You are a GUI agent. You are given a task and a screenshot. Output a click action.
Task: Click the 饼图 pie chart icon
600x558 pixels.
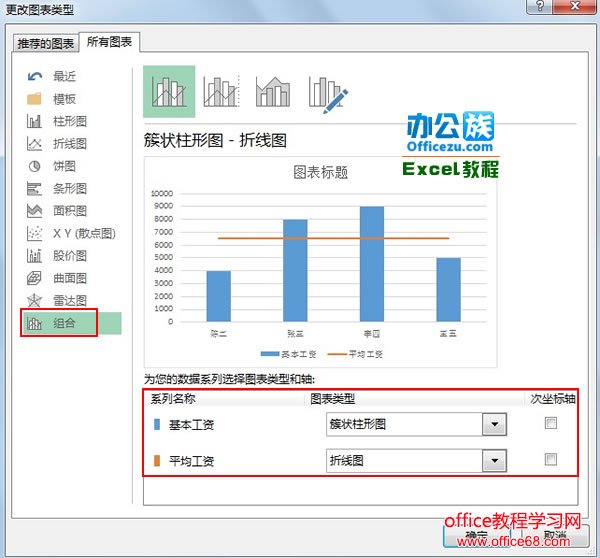[x=34, y=166]
